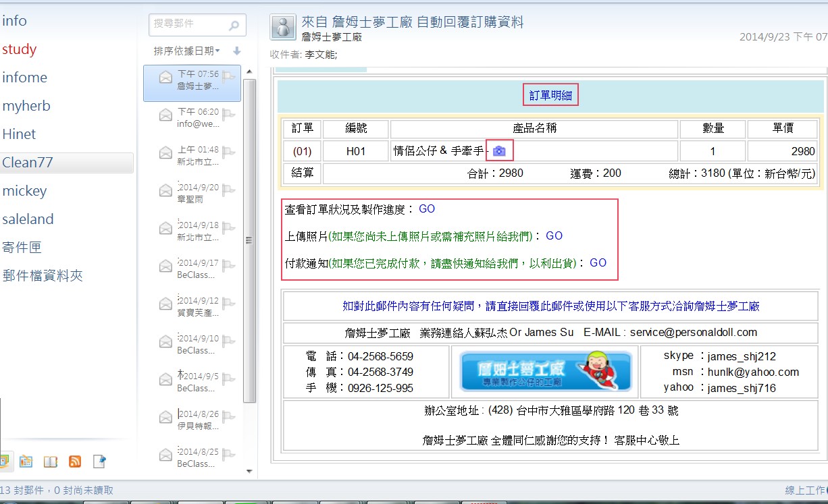Flag the 上午 01:48 新北市立 message

pos(228,152)
